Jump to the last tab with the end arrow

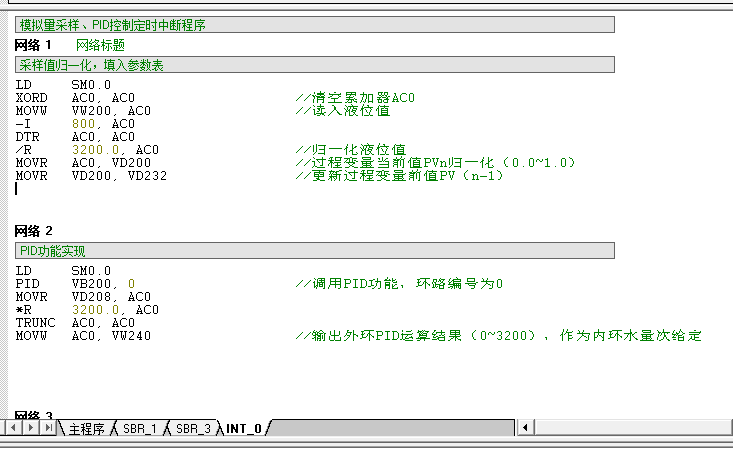tap(48, 427)
